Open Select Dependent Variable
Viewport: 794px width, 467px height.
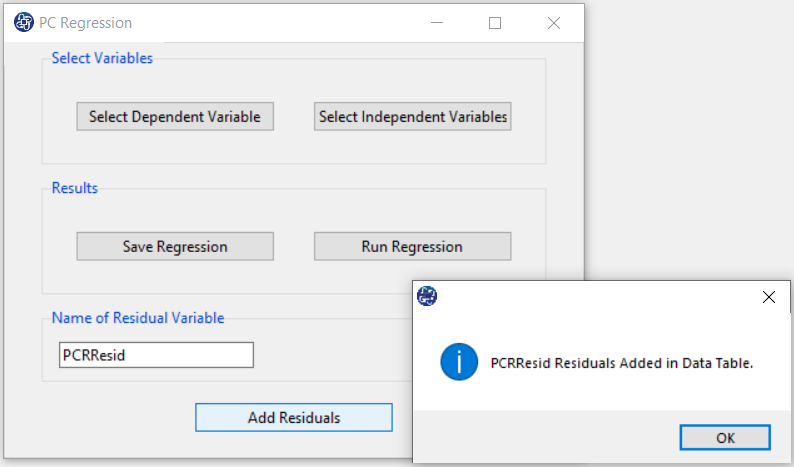175,116
